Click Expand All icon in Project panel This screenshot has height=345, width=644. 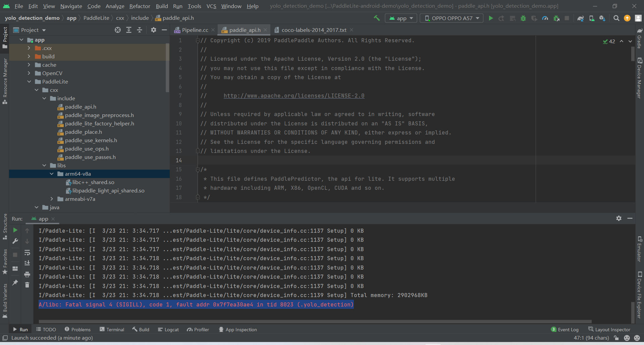pos(129,30)
